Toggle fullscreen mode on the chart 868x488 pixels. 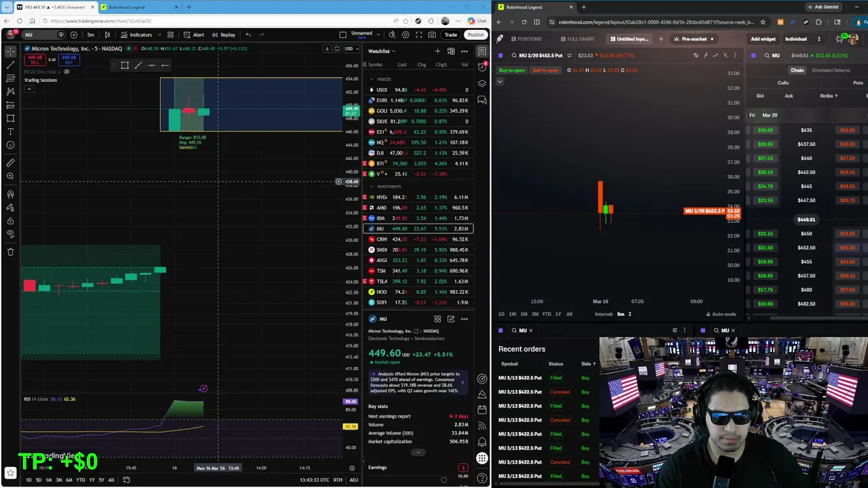pyautogui.click(x=418, y=35)
